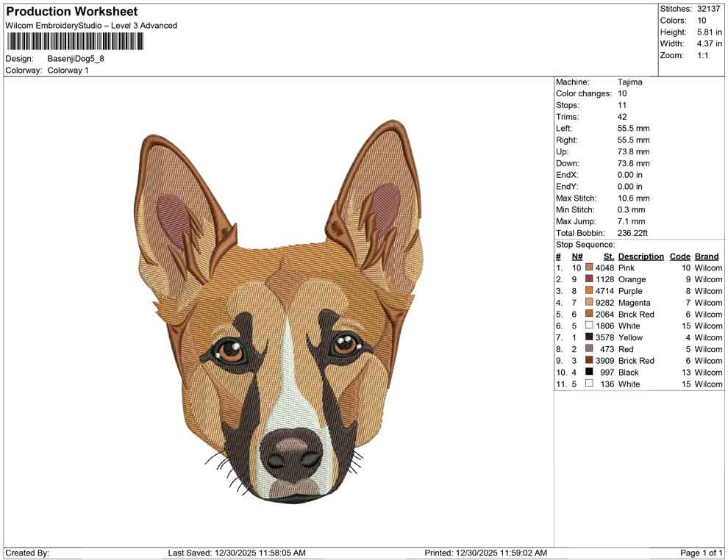Click the Brand column header
The height and width of the screenshot is (560, 728).
click(706, 256)
